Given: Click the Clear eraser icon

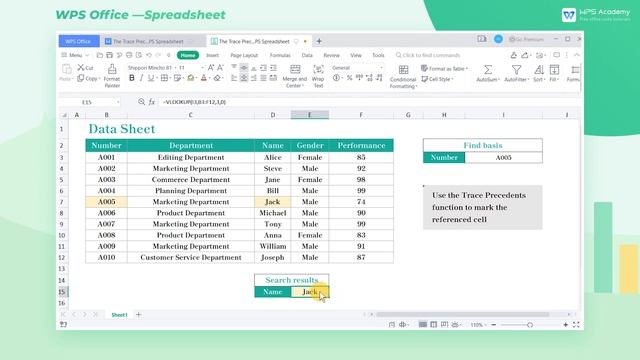Looking at the screenshot, I should pyautogui.click(x=217, y=78).
